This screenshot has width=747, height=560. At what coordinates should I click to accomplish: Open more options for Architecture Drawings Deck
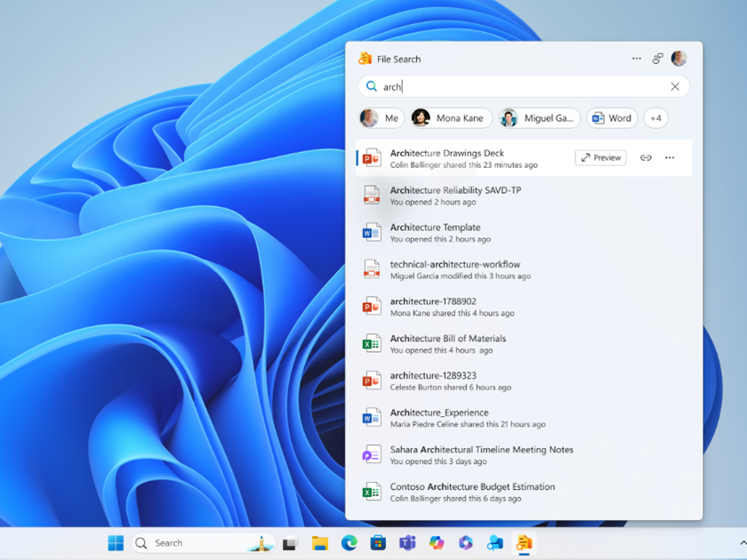pyautogui.click(x=669, y=157)
